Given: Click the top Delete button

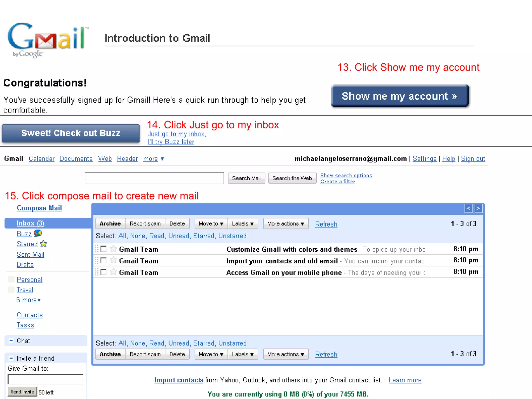Looking at the screenshot, I should point(177,224).
